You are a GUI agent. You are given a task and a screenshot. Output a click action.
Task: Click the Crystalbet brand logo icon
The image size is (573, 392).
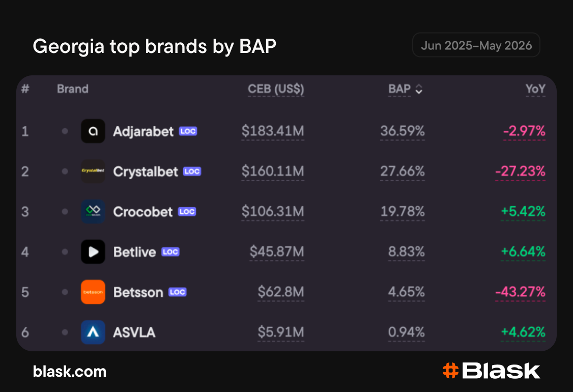point(93,171)
